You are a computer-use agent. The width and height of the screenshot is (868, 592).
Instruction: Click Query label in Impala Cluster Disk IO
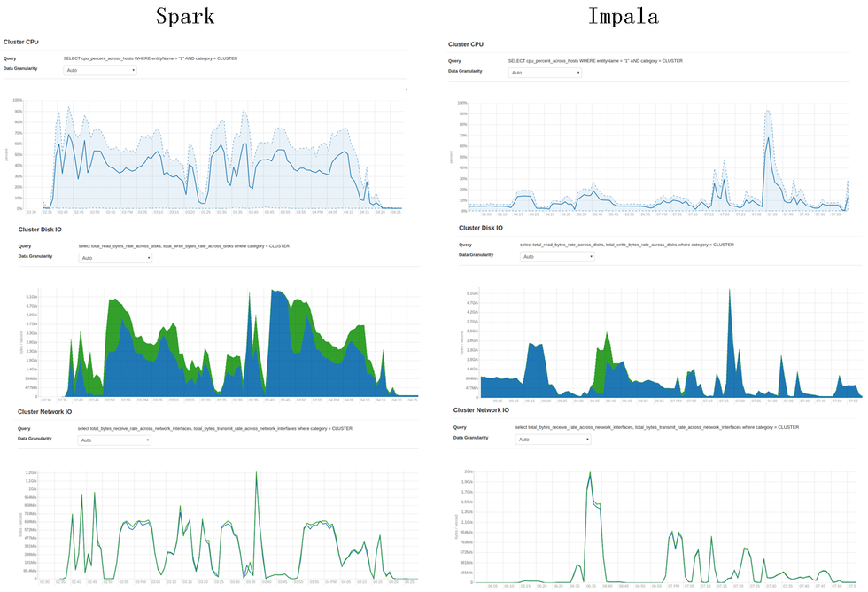[x=466, y=245]
